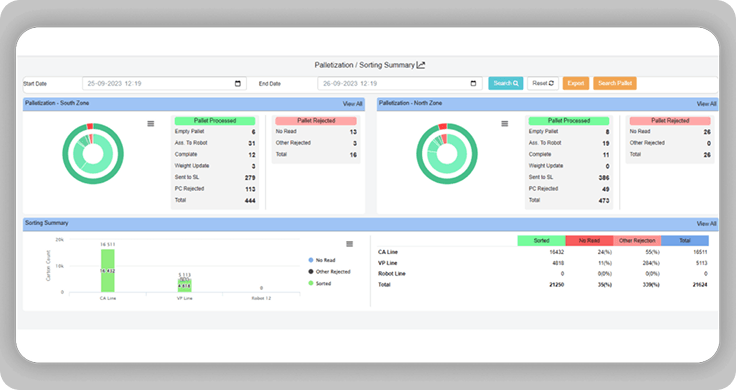Image resolution: width=736 pixels, height=390 pixels.
Task: Click the Other Rejection column header
Action: [x=637, y=241]
